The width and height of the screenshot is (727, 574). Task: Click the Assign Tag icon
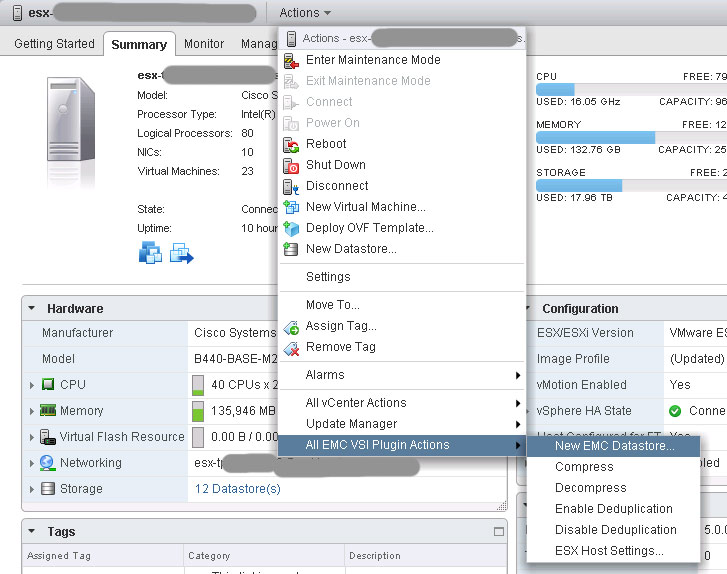pyautogui.click(x=292, y=327)
